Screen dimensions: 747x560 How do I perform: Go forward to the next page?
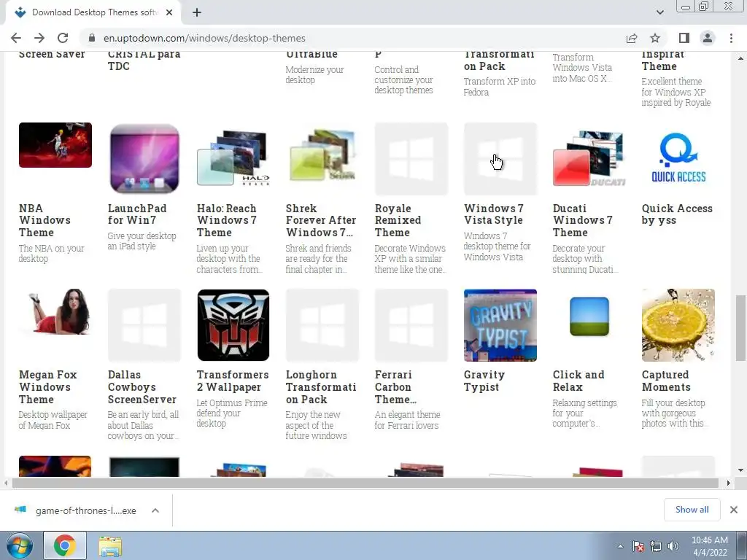pos(39,38)
